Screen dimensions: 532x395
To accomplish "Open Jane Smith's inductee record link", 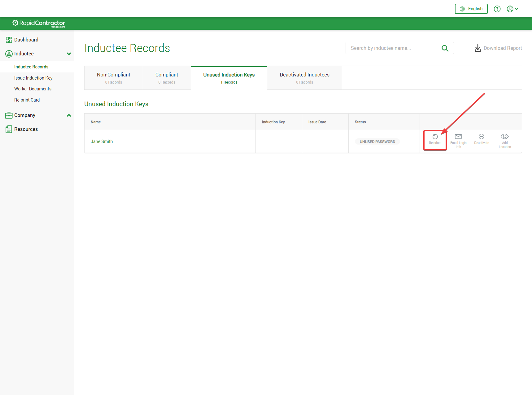I will click(102, 141).
